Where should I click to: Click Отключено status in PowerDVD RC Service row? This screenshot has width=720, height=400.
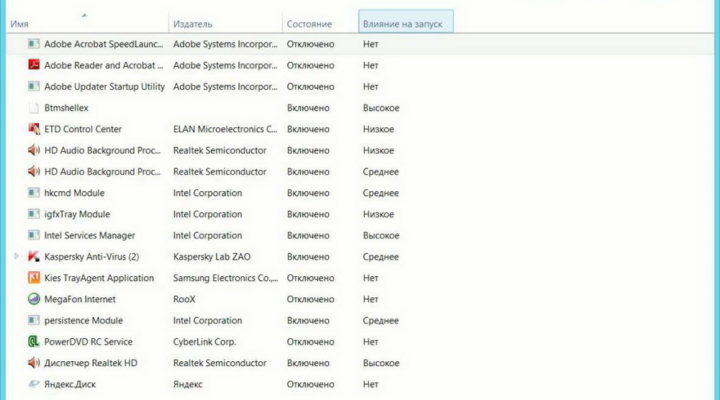(x=310, y=342)
